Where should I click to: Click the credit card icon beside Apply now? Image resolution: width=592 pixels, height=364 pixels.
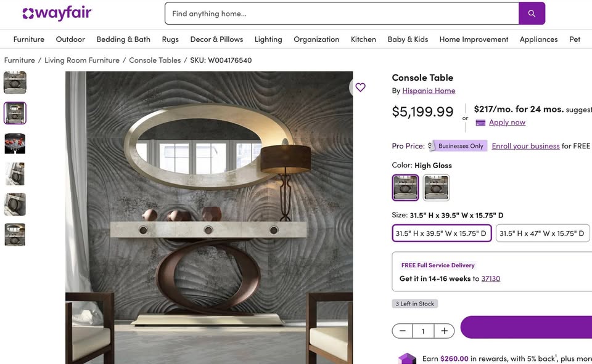coord(480,123)
